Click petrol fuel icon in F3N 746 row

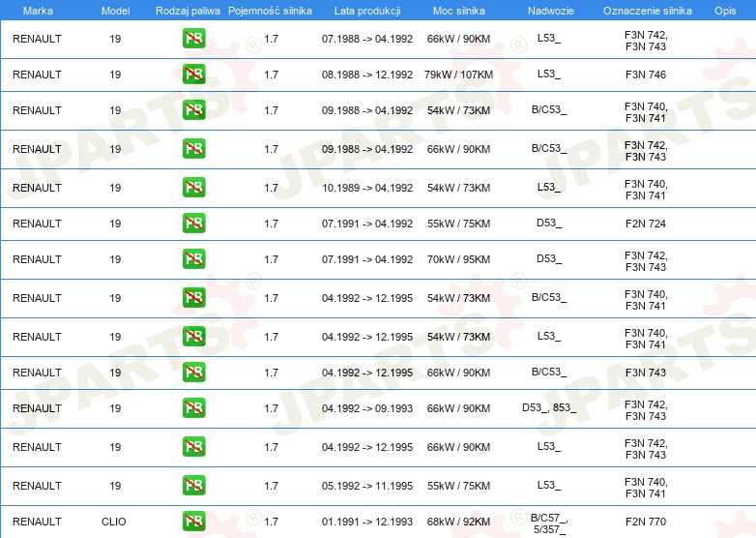coord(193,75)
